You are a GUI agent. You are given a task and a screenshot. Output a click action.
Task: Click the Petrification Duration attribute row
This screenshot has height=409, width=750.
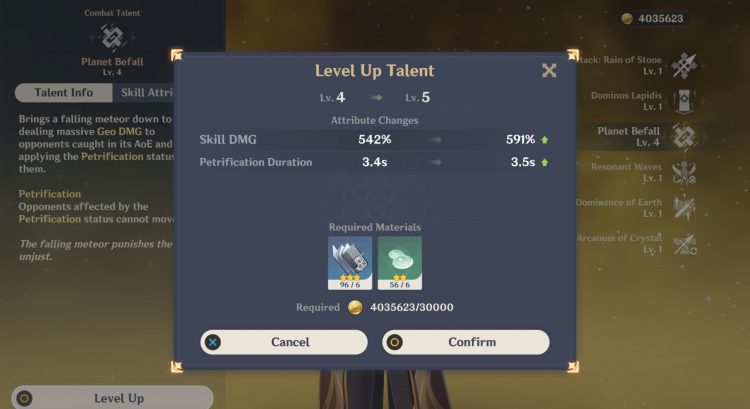(375, 162)
